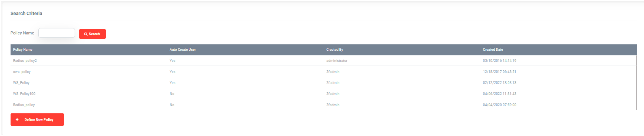Click the 02/12/2022 13:03:13 date cell

click(x=499, y=83)
